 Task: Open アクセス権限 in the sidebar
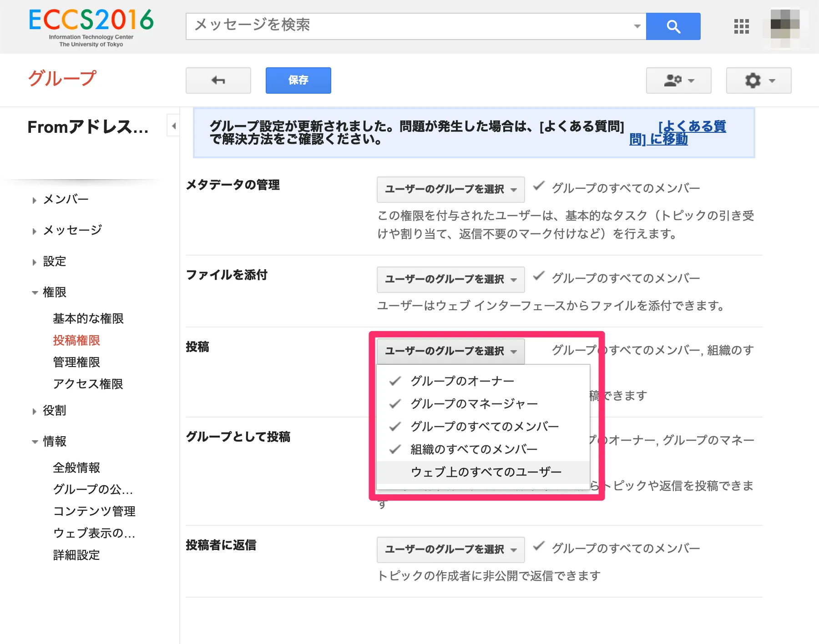pyautogui.click(x=88, y=384)
